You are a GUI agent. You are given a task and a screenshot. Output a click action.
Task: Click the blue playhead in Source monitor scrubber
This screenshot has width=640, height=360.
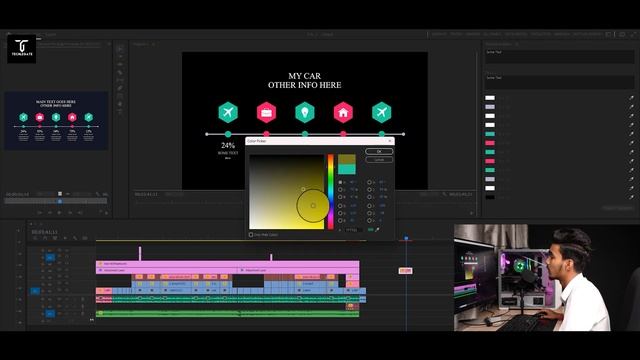60,201
